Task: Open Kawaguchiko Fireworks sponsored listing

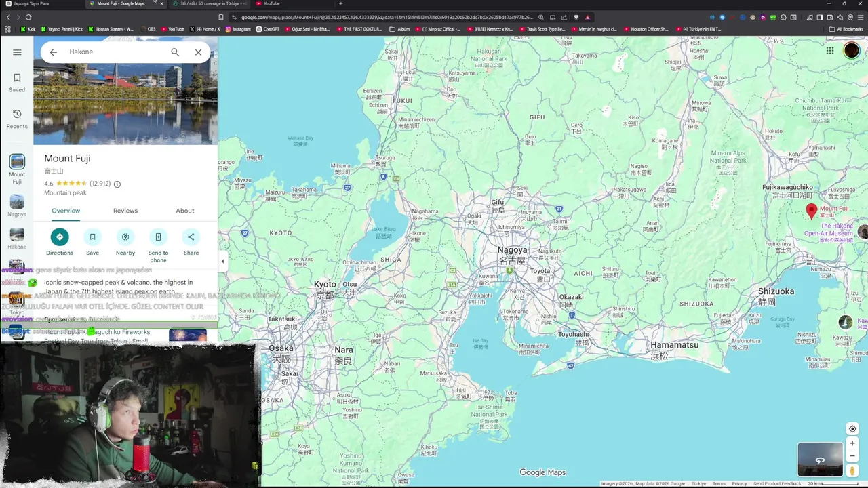Action: click(125, 335)
